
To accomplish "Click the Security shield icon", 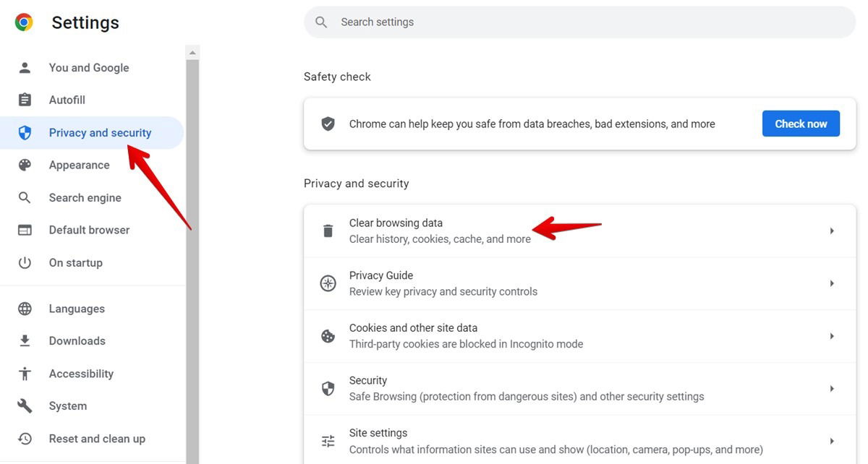I will (328, 388).
